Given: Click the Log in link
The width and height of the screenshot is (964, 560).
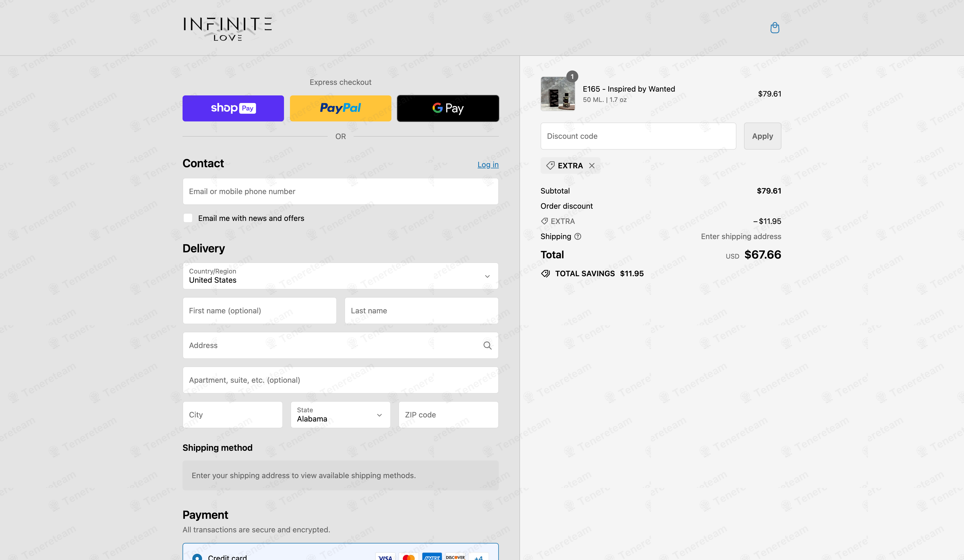Looking at the screenshot, I should point(488,164).
